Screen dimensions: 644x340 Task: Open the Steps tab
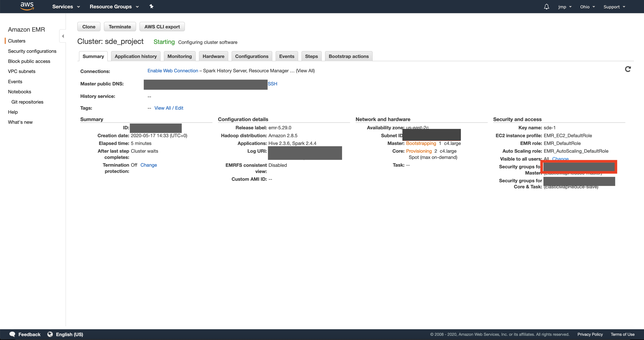click(311, 56)
